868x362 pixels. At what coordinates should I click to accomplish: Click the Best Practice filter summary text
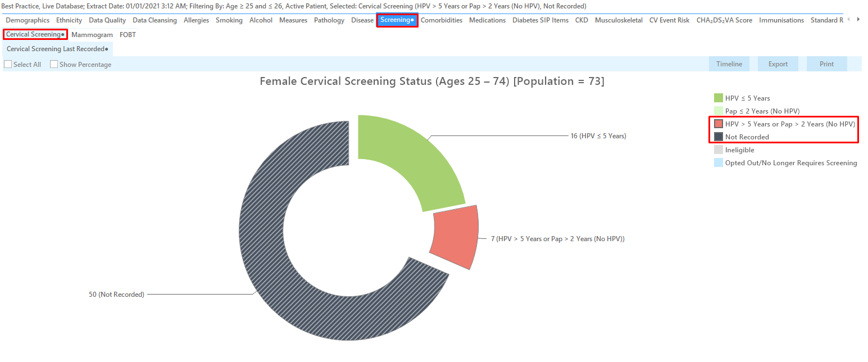(294, 6)
